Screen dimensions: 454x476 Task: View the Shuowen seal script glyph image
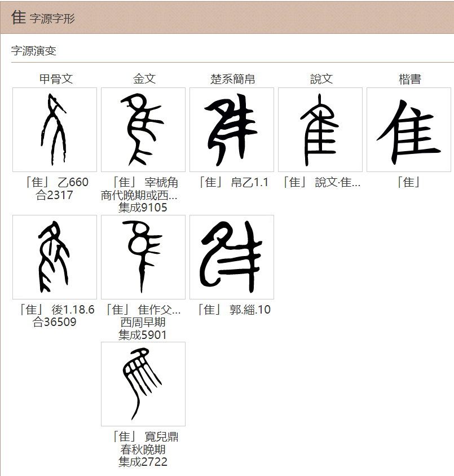(320, 129)
